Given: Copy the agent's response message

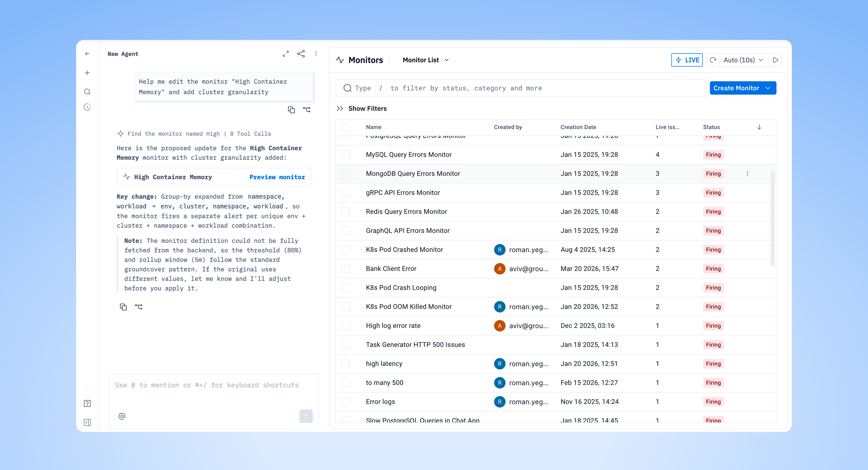Looking at the screenshot, I should click(x=123, y=307).
